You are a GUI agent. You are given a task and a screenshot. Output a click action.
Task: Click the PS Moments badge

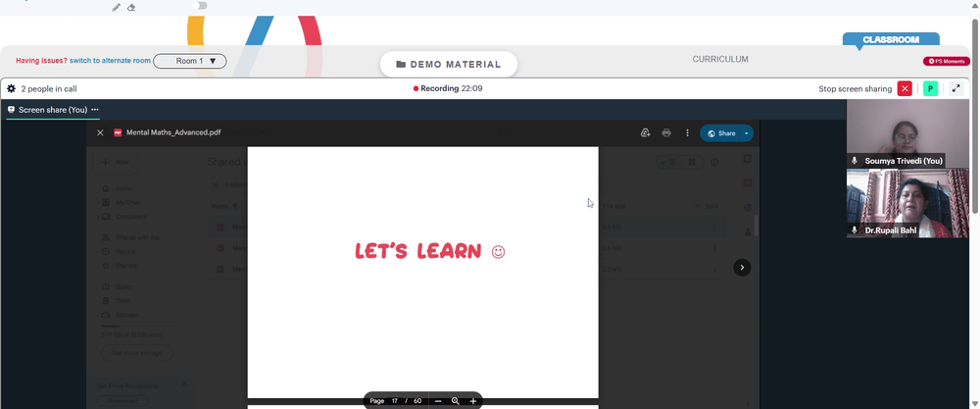[947, 61]
